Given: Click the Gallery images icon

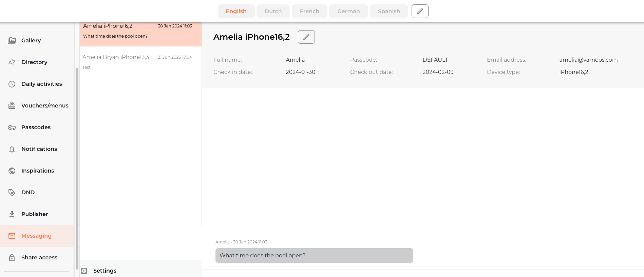Looking at the screenshot, I should (x=12, y=41).
